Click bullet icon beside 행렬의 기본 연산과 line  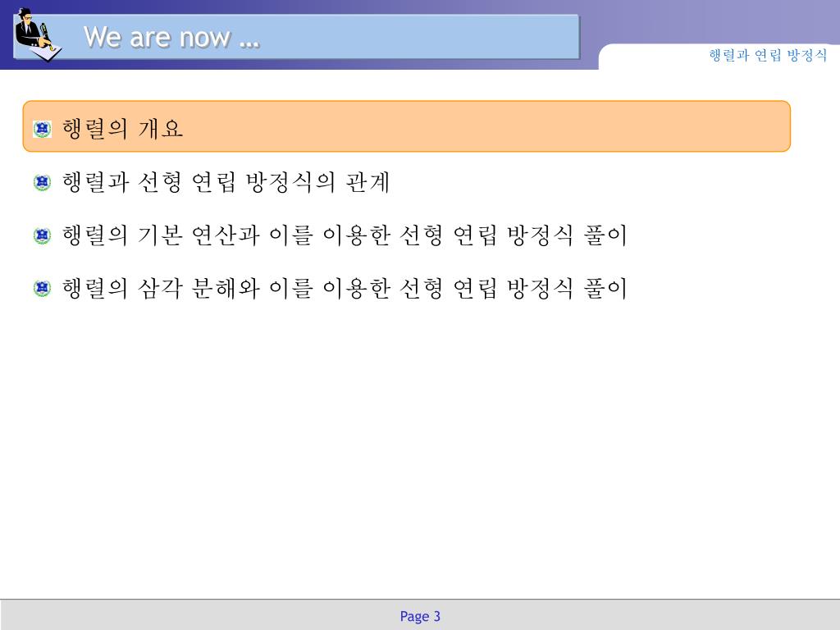[x=43, y=235]
